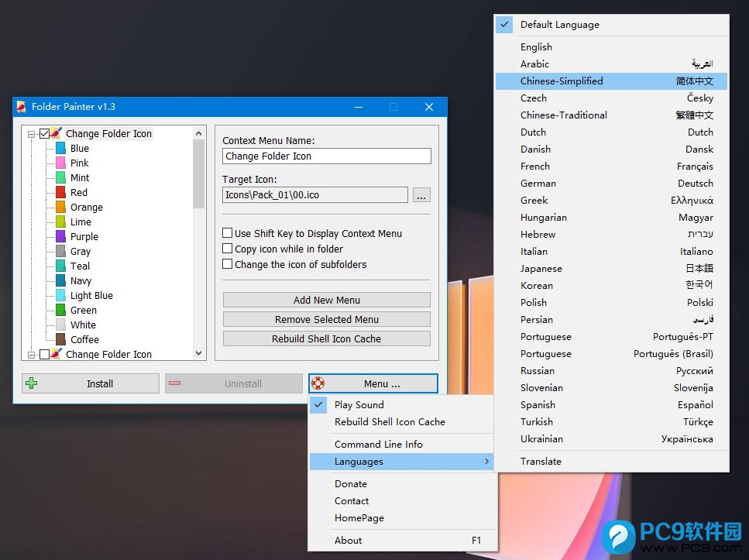Click the paintbrush icon of the unchecked Change Folder Icon group
749x560 pixels.
pyautogui.click(x=57, y=354)
